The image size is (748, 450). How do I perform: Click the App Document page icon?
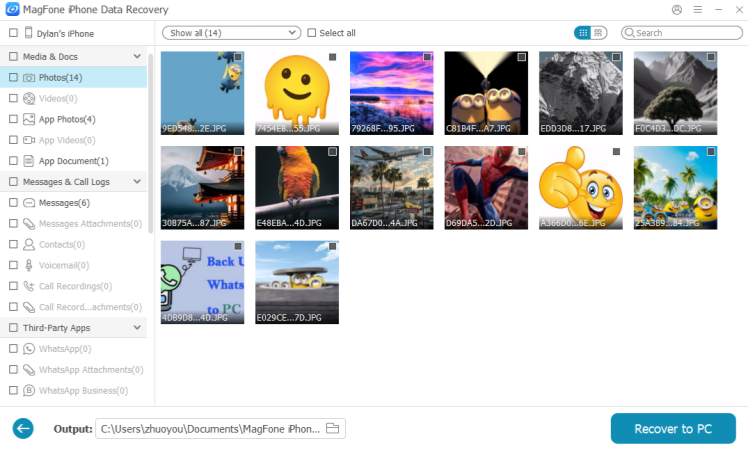click(x=29, y=161)
